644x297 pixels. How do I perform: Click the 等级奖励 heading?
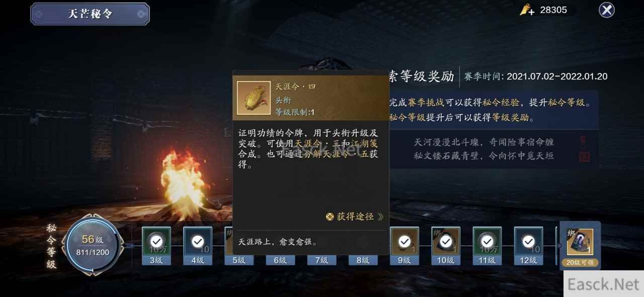click(x=427, y=76)
